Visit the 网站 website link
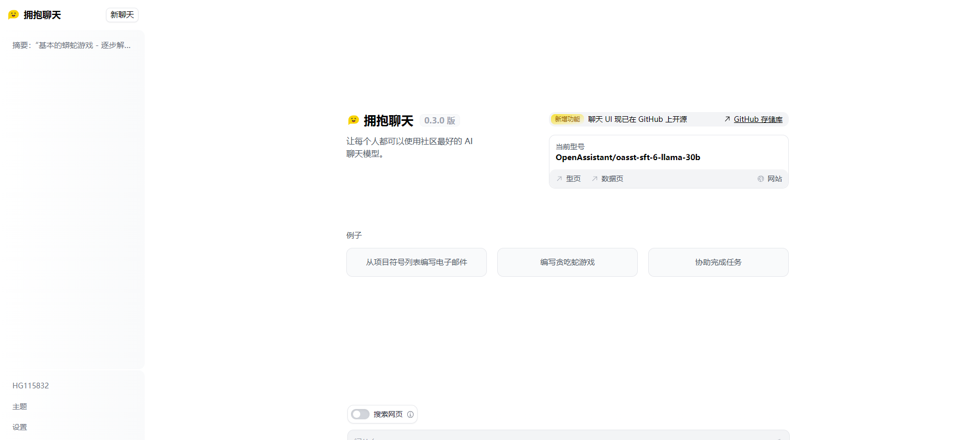 775,179
